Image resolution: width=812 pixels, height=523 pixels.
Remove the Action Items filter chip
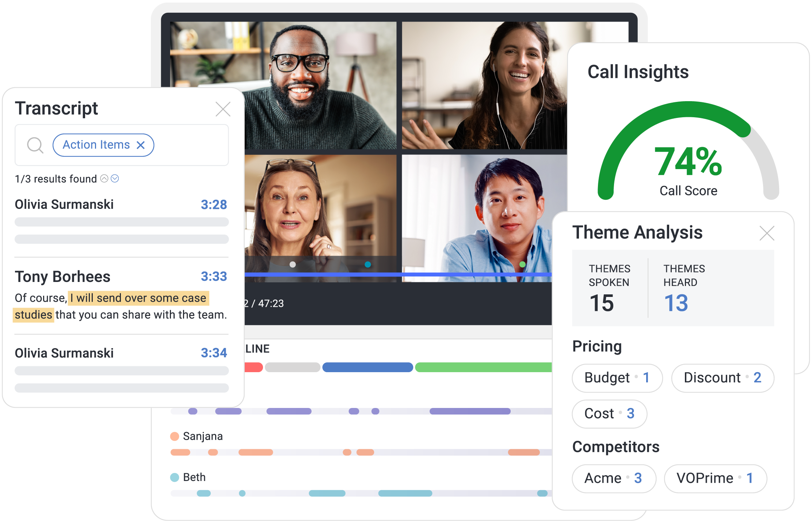point(141,145)
